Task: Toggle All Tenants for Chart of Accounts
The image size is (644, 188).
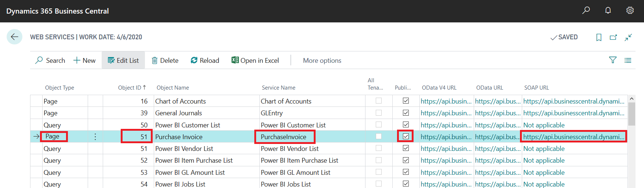Action: click(x=379, y=101)
